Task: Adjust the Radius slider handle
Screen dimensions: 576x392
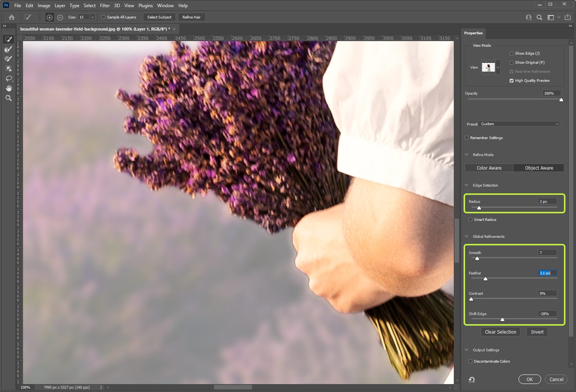Action: click(479, 208)
